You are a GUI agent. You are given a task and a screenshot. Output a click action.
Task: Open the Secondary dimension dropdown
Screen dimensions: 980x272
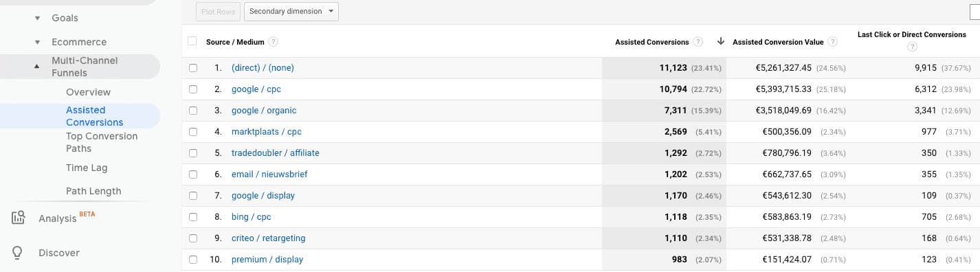point(291,11)
